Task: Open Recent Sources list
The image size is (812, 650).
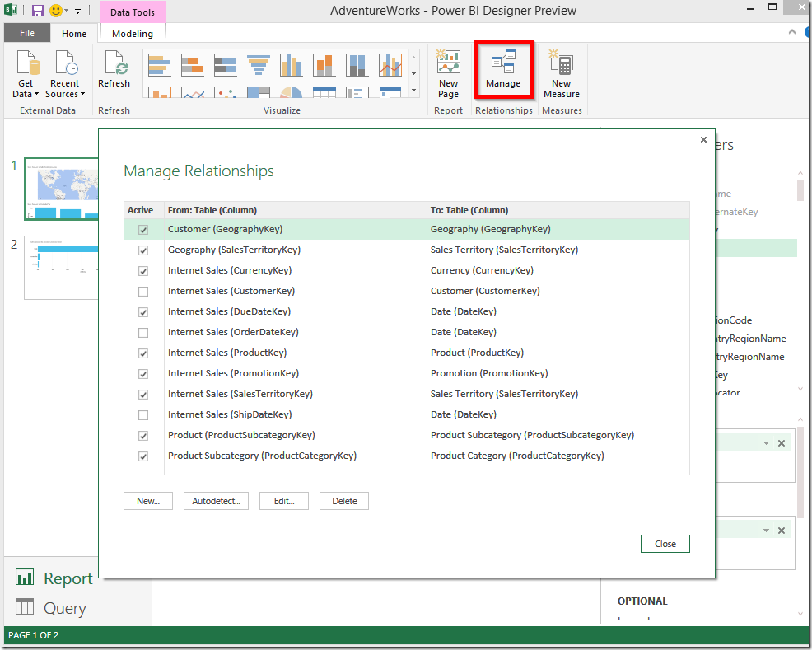Action: tap(65, 74)
